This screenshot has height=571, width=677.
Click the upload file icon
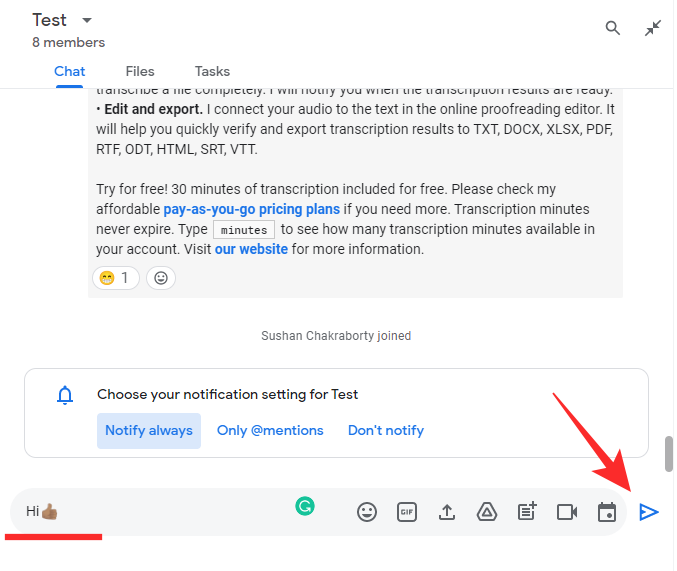coord(447,512)
